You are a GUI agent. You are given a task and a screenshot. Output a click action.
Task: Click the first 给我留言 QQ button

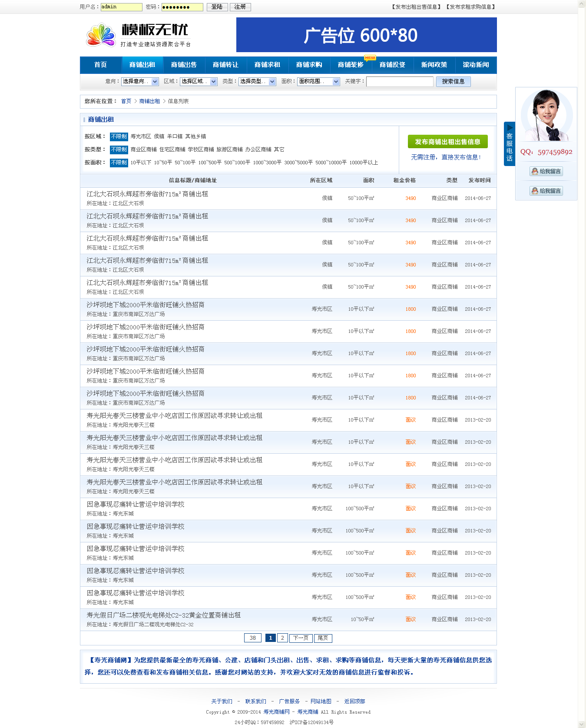[546, 171]
